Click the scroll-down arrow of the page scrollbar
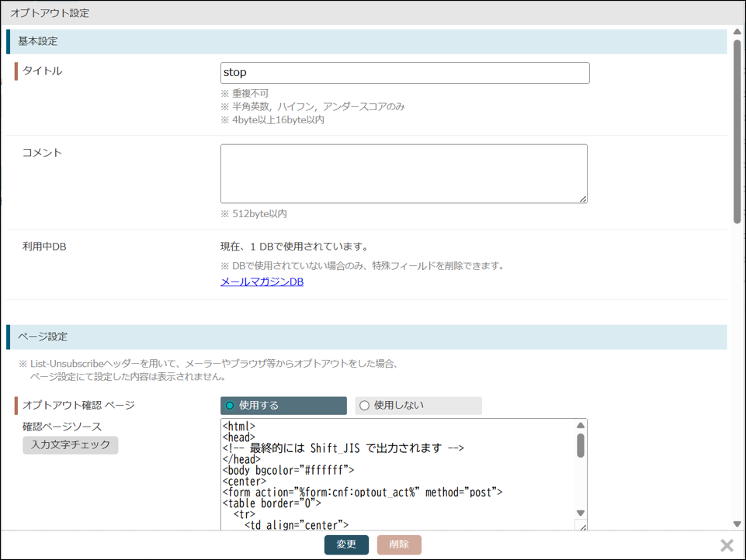746x560 pixels. pyautogui.click(x=737, y=524)
